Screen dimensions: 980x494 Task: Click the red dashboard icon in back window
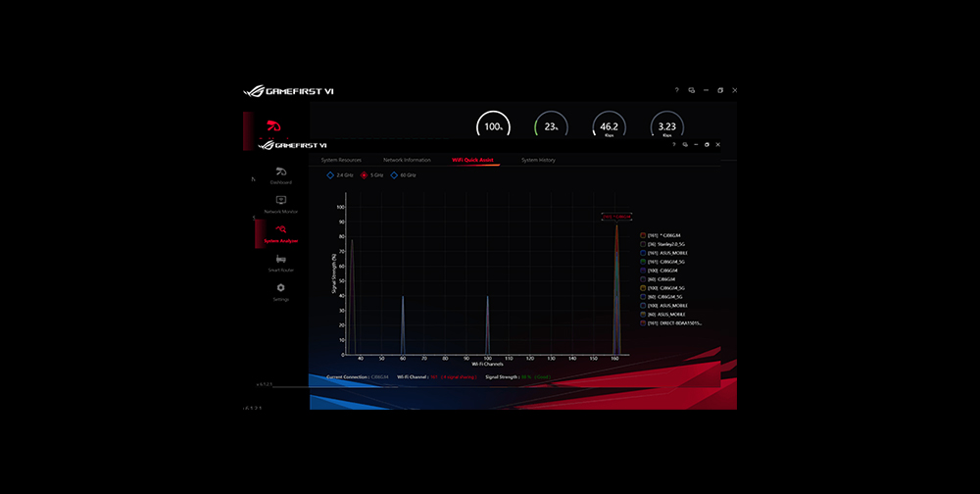pyautogui.click(x=273, y=125)
